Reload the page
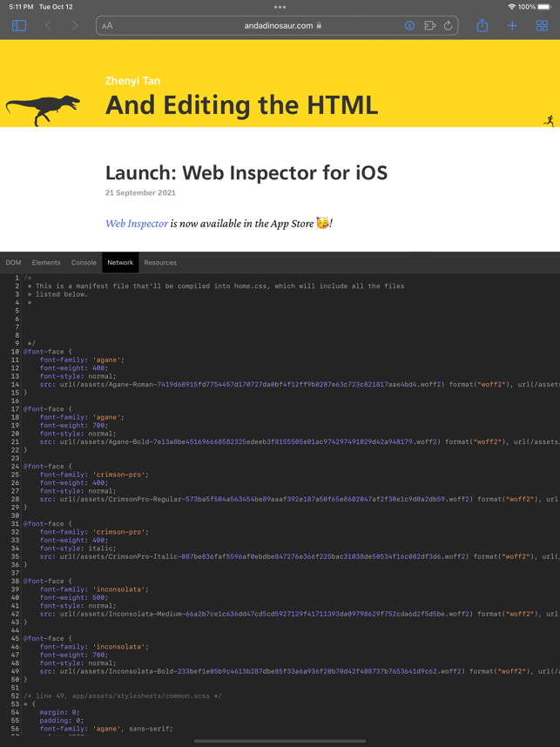Image resolution: width=560 pixels, height=747 pixels. (x=448, y=26)
